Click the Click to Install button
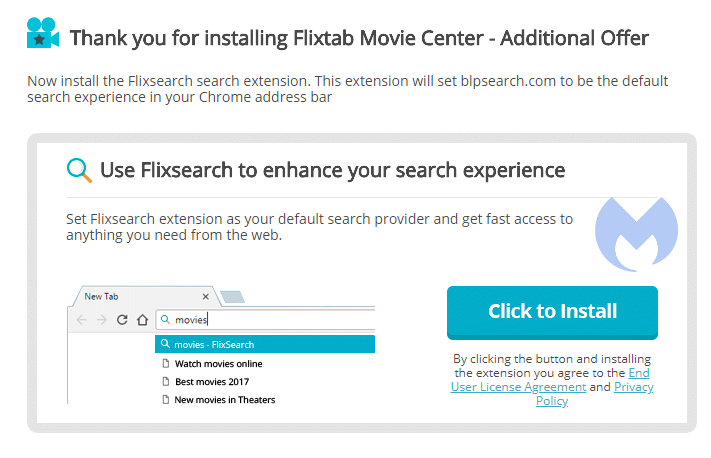 552,312
